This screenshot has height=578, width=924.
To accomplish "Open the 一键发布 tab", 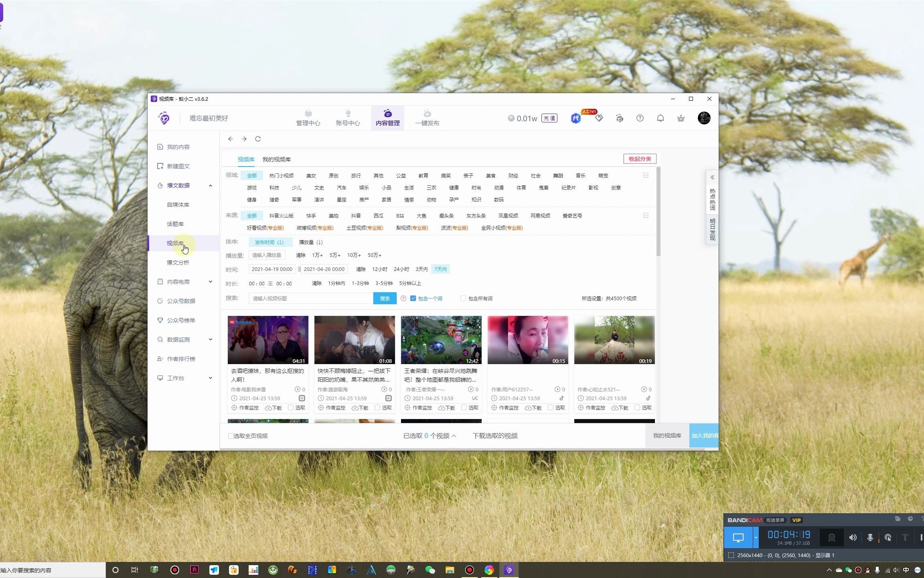I will [x=427, y=118].
